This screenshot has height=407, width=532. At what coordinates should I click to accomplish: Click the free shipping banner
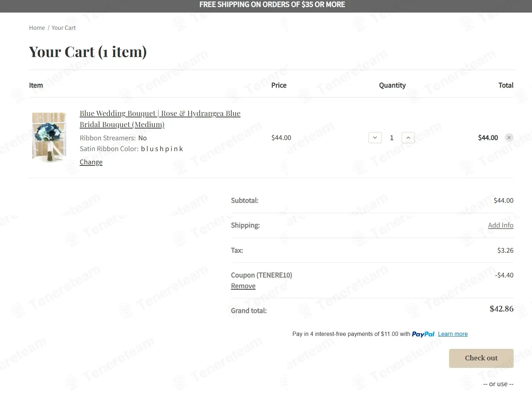pyautogui.click(x=266, y=6)
